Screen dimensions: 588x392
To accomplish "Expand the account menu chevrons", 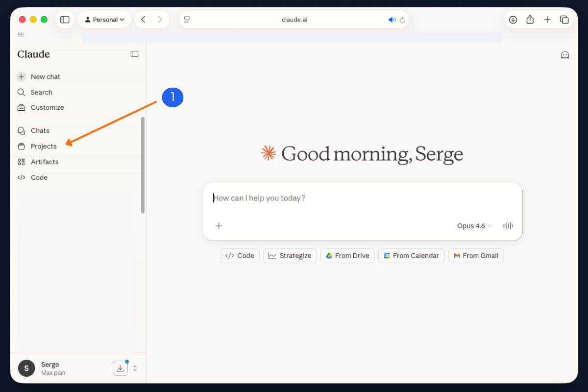I will tap(135, 368).
